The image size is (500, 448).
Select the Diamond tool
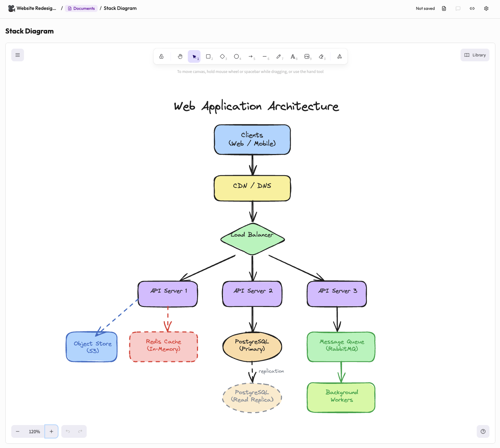pyautogui.click(x=223, y=56)
